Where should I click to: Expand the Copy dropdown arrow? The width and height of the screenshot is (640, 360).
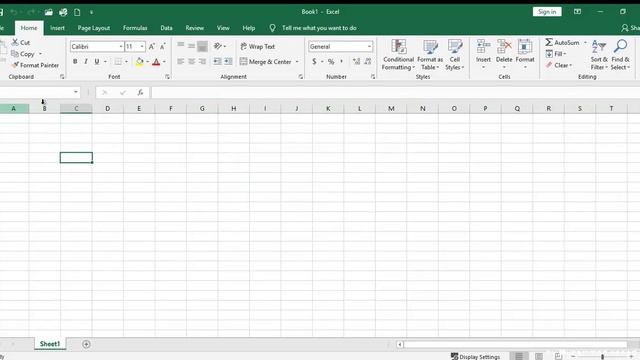click(40, 53)
